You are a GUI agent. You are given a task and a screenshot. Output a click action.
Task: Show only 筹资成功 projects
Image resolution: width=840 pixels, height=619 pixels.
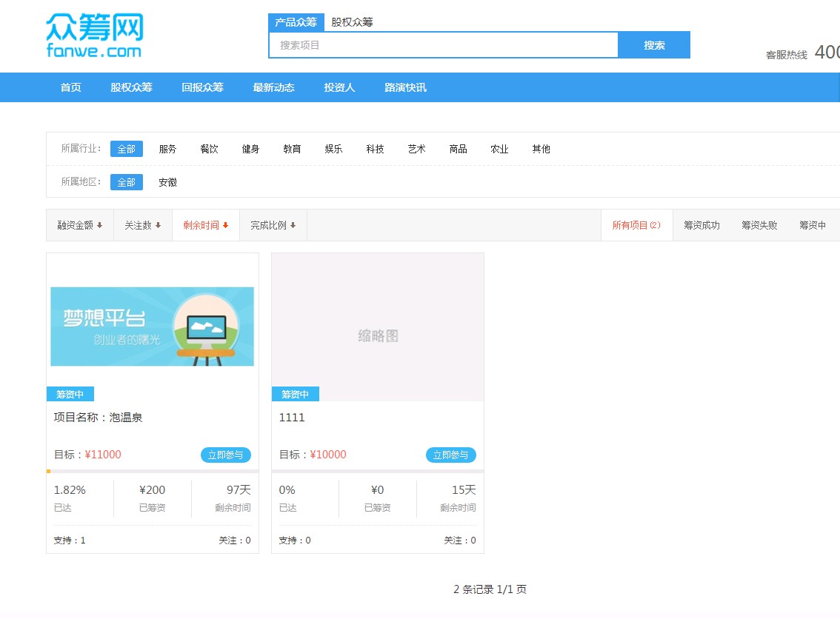click(x=701, y=224)
